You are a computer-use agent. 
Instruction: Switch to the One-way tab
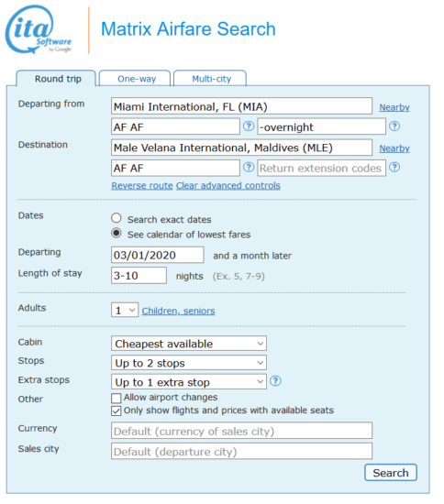tap(135, 79)
